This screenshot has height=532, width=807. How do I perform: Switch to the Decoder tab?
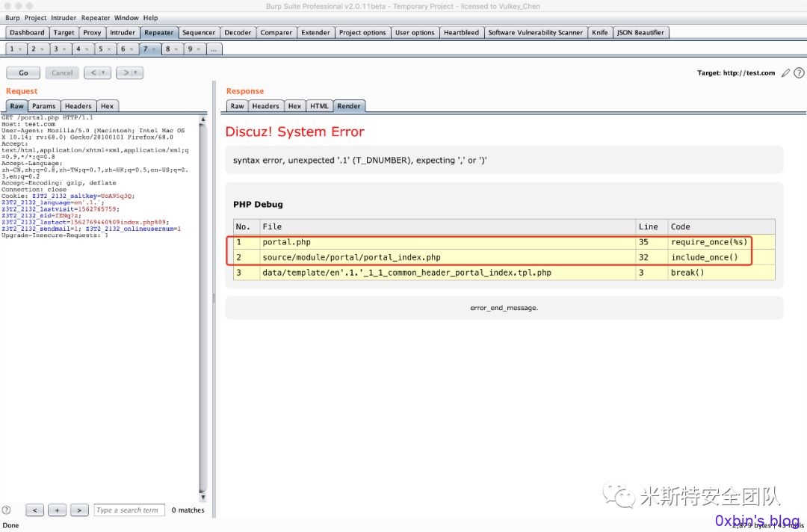coord(238,32)
